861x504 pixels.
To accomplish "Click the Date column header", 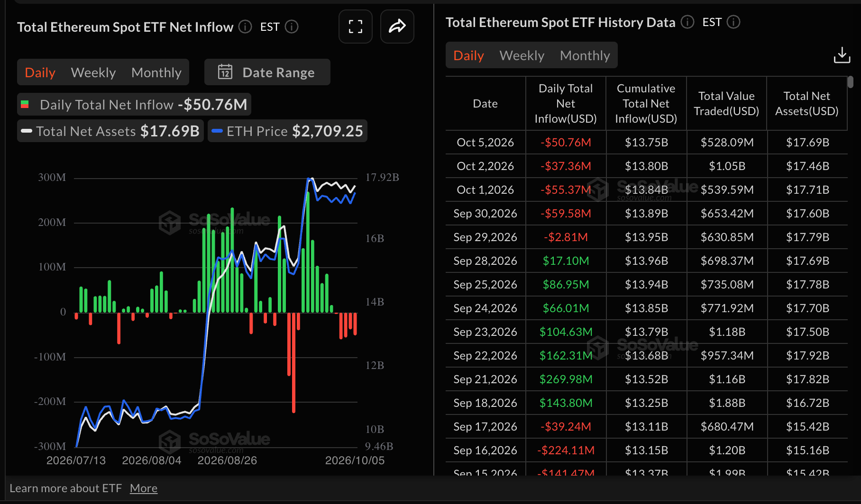I will coord(485,103).
